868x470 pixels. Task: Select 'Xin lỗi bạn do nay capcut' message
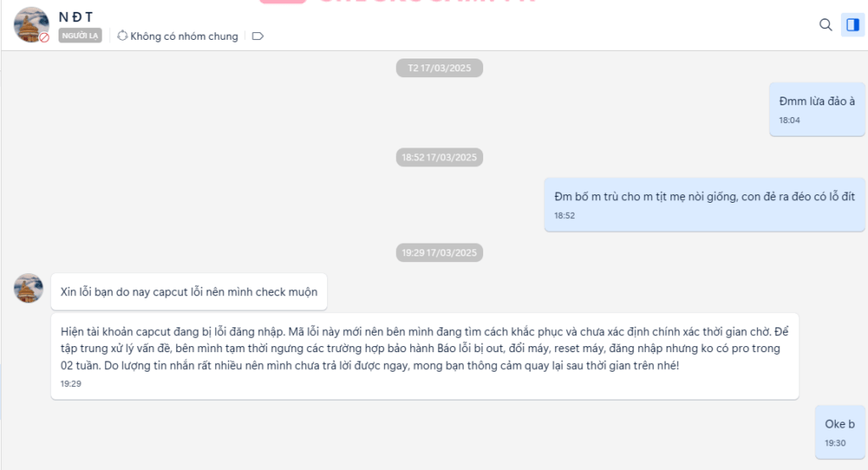(189, 292)
